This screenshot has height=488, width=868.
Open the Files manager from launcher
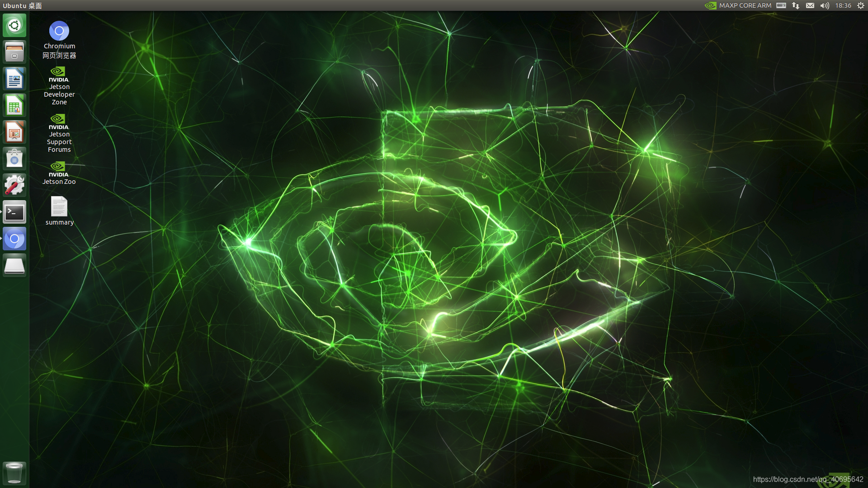pyautogui.click(x=14, y=52)
